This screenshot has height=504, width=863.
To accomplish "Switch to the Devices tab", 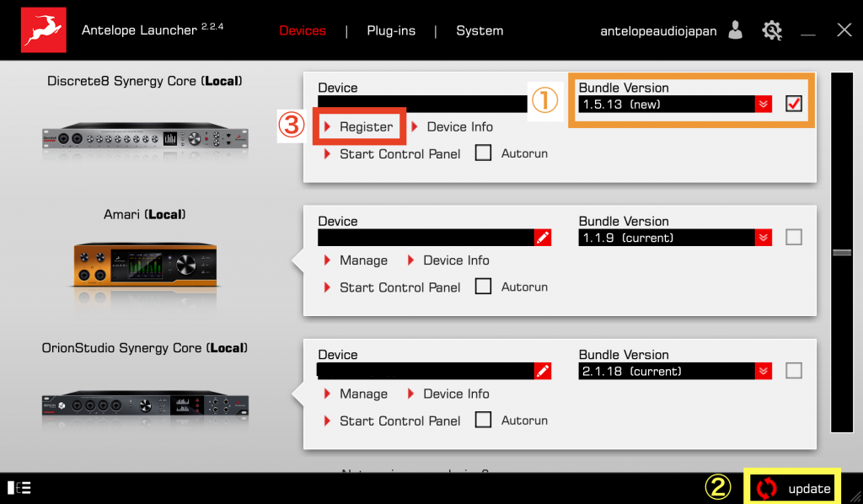I will [303, 31].
